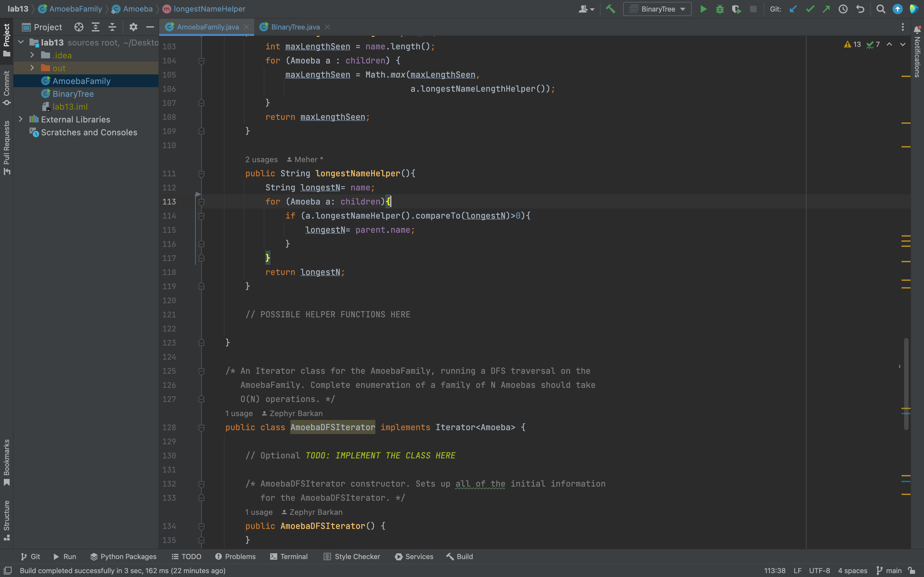Viewport: 924px width, 577px height.
Task: Open Project panel settings gear
Action: [133, 27]
